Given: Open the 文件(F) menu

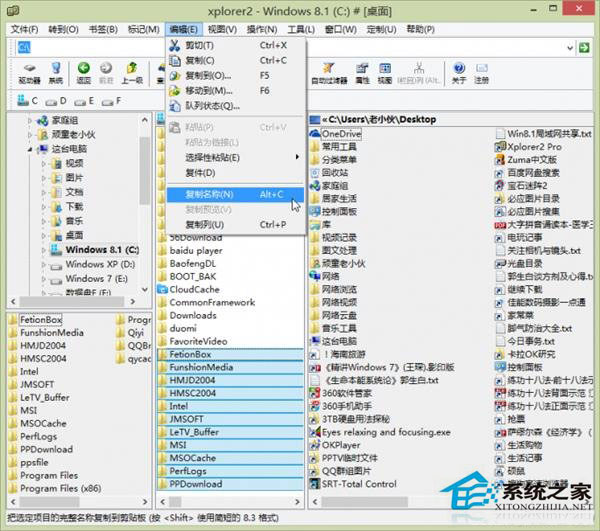Looking at the screenshot, I should coord(24,29).
